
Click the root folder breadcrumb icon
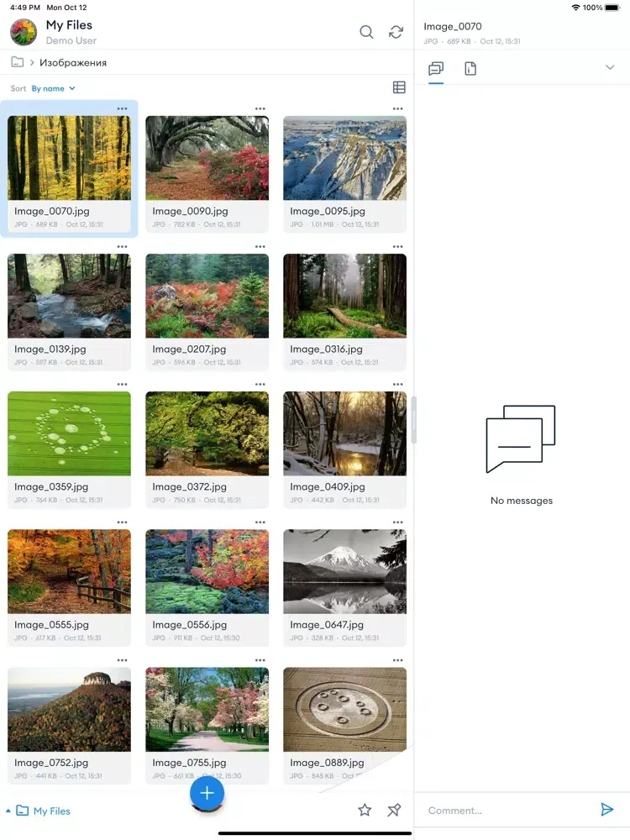(17, 62)
